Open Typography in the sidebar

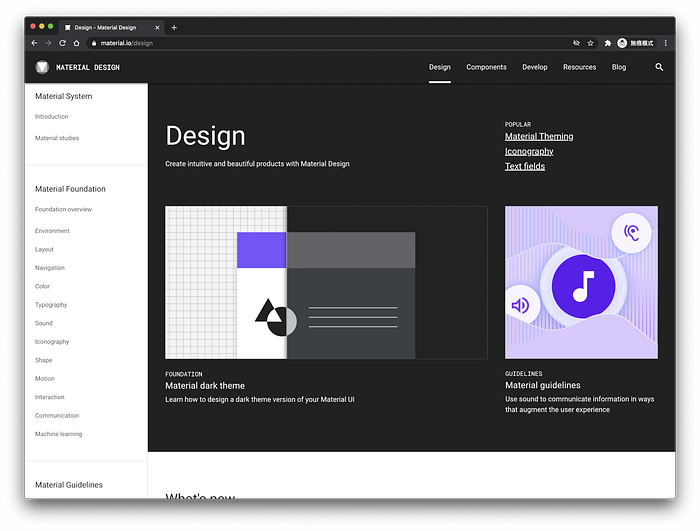(x=51, y=305)
